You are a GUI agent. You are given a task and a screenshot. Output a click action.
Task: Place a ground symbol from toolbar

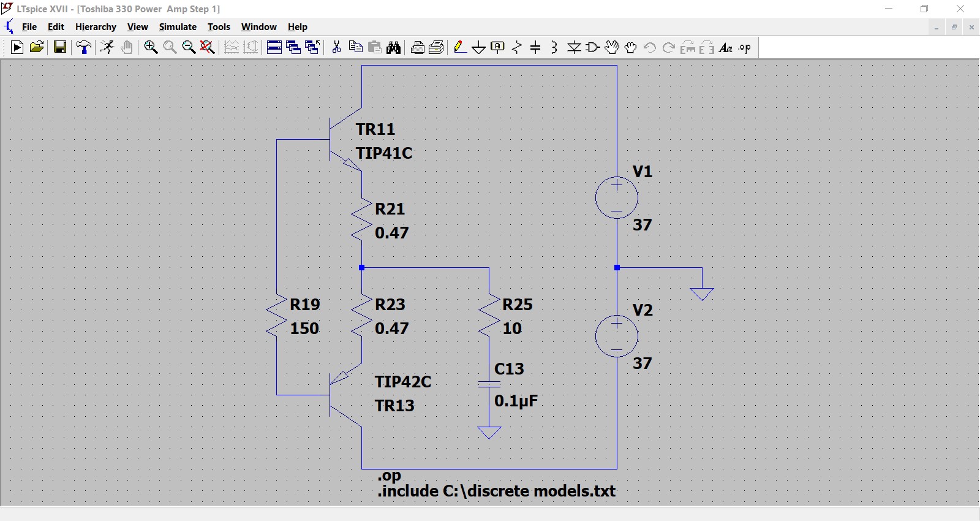(x=479, y=47)
